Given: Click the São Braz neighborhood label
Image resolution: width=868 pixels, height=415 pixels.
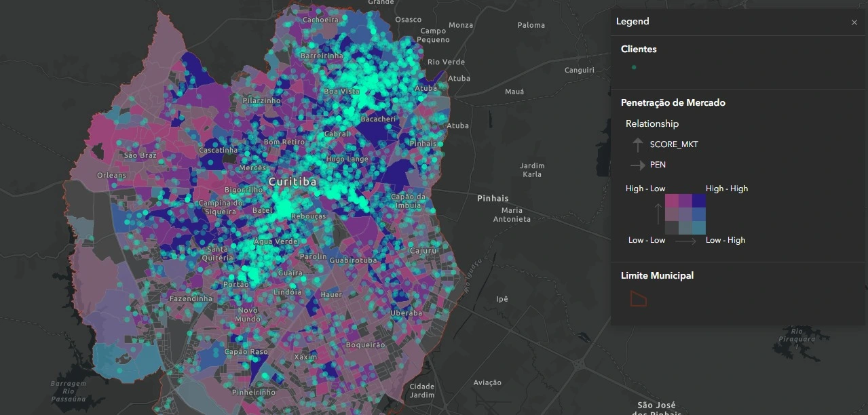Looking at the screenshot, I should pos(140,155).
